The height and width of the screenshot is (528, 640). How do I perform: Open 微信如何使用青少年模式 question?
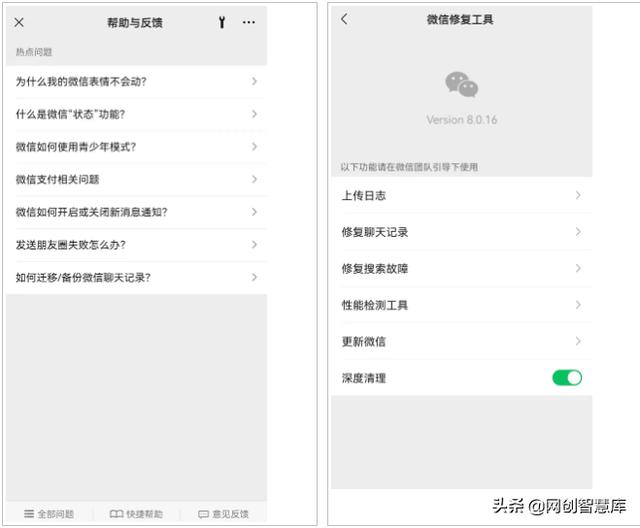point(135,147)
